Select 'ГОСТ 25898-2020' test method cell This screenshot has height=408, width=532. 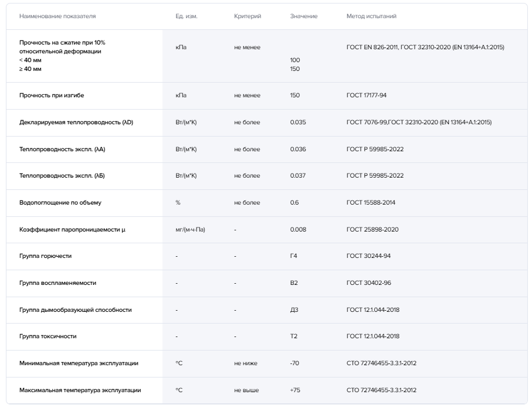point(372,230)
